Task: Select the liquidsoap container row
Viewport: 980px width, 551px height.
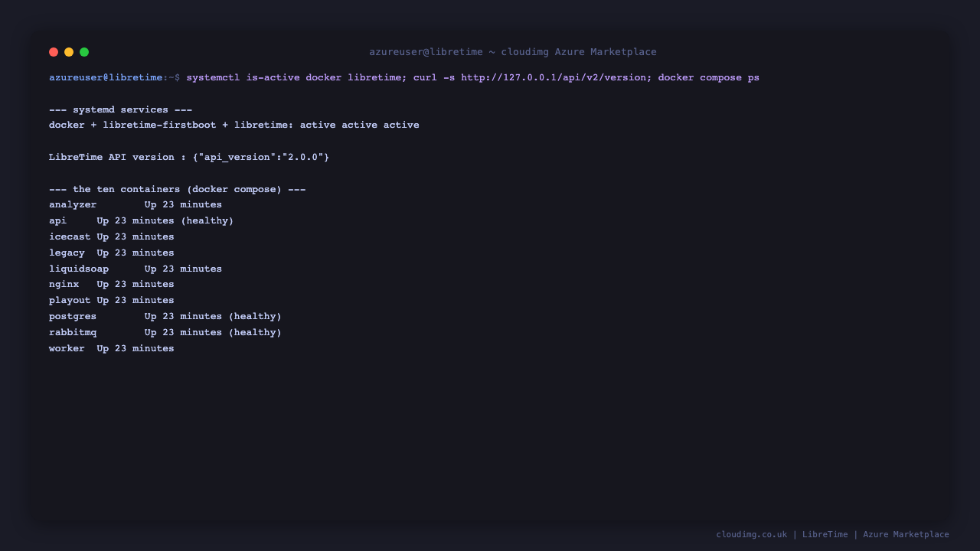Action: pyautogui.click(x=136, y=269)
